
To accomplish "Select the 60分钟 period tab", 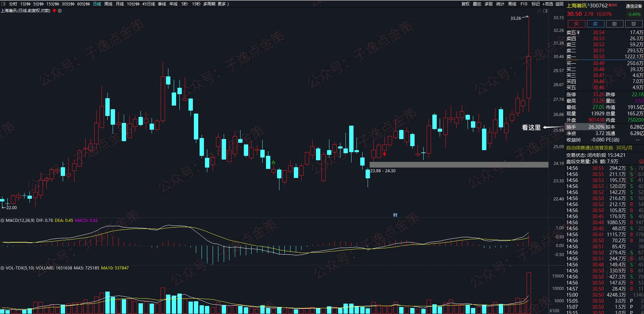I will tap(83, 4).
